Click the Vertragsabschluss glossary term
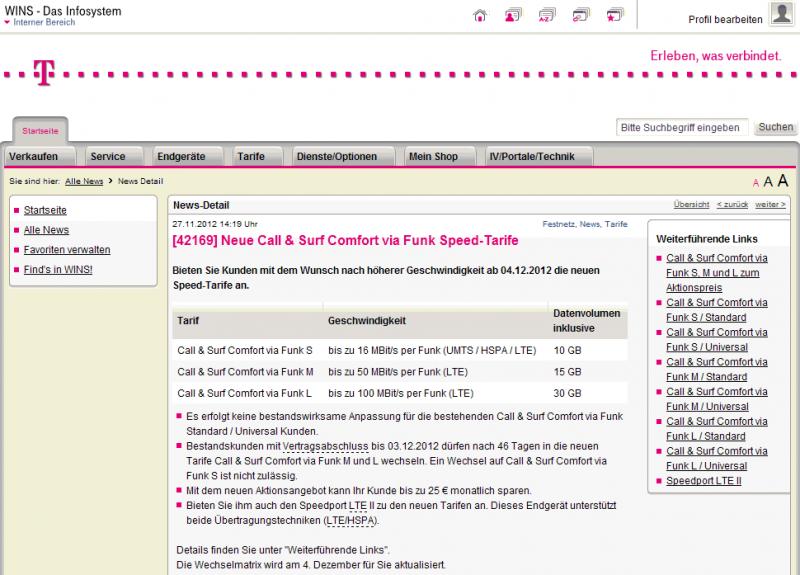Screen dimensions: 800x575 (x=326, y=446)
